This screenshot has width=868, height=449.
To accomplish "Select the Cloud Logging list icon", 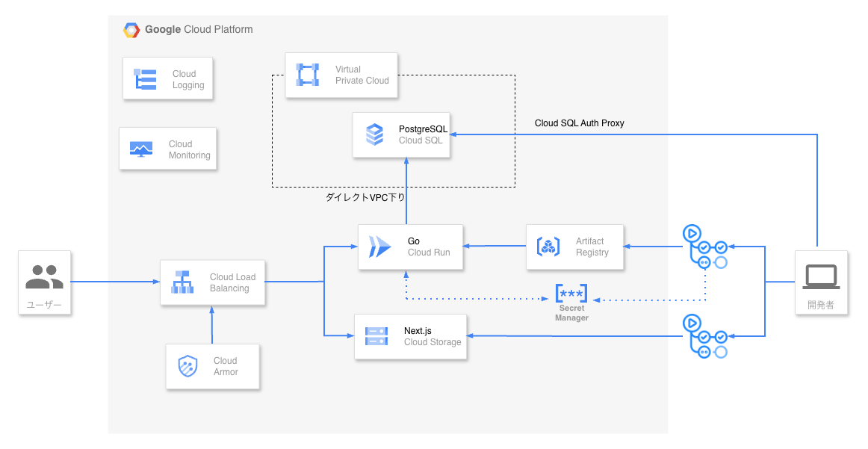I will [x=145, y=79].
